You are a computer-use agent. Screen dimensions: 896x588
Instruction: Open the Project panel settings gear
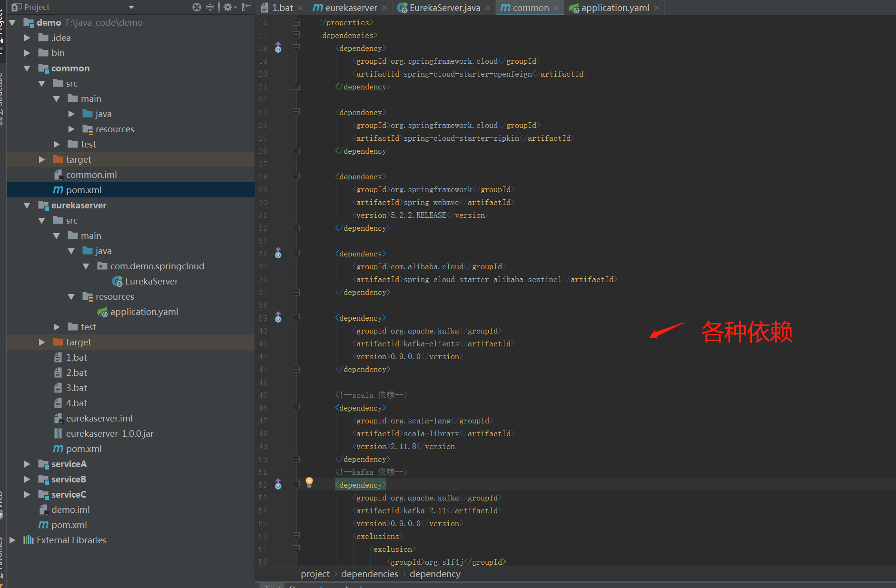[229, 7]
